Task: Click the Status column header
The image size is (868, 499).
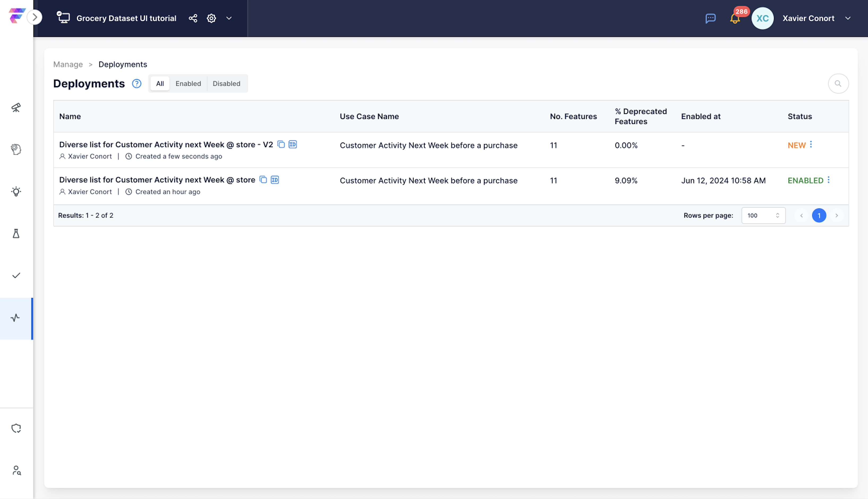Action: pyautogui.click(x=800, y=117)
